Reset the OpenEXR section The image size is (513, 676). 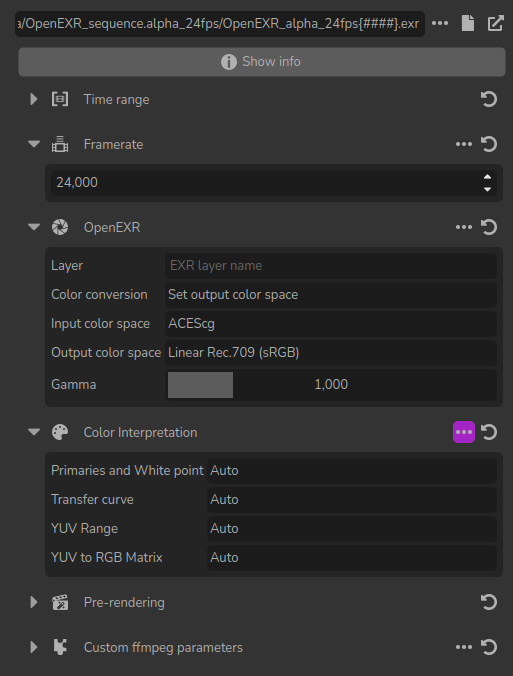pos(489,227)
